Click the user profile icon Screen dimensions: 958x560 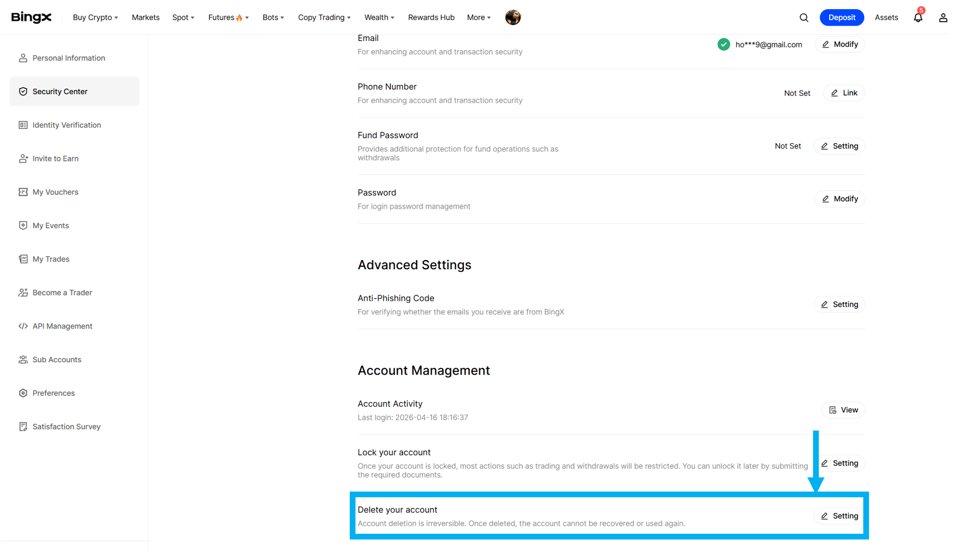[943, 18]
